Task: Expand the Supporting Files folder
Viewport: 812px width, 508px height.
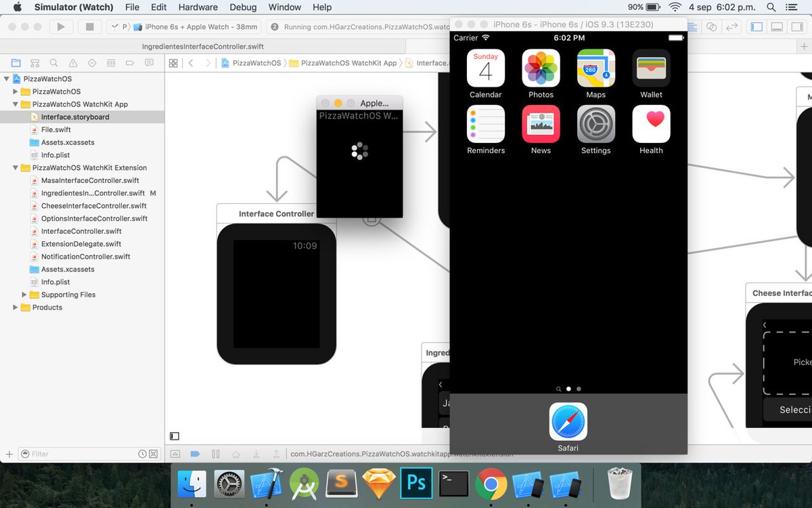Action: tap(24, 295)
